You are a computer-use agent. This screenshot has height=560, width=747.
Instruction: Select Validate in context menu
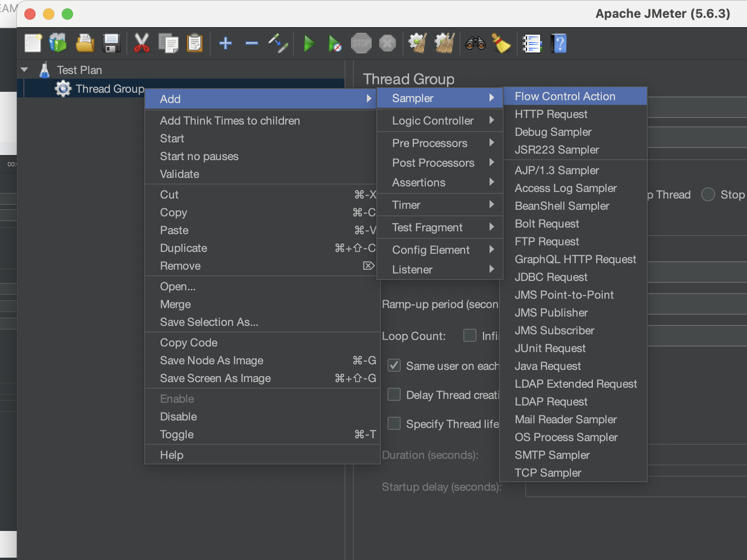coord(262,174)
